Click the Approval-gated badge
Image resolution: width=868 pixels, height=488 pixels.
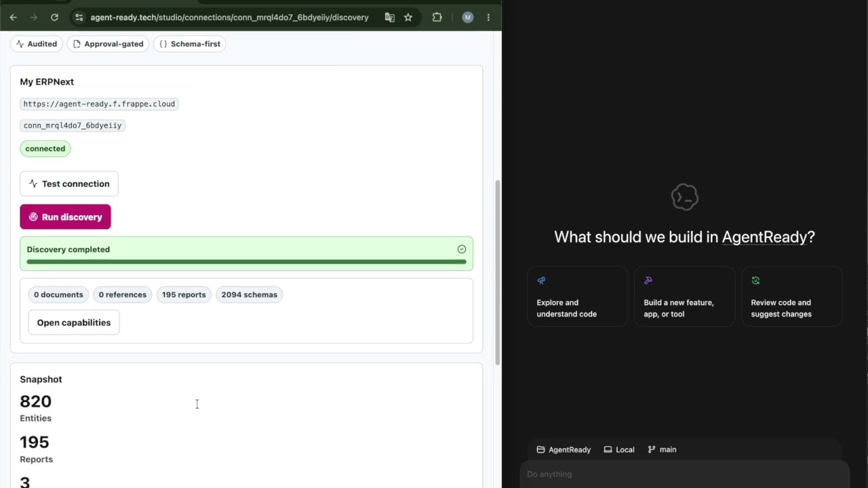point(108,44)
